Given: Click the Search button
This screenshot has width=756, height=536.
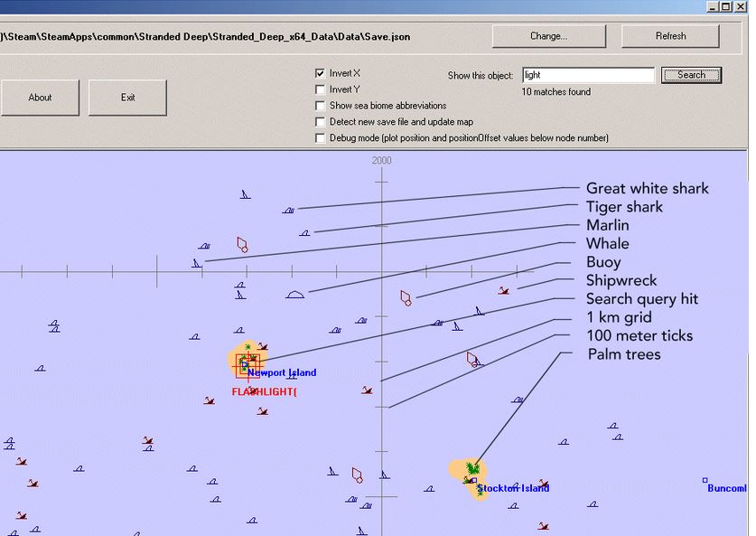Looking at the screenshot, I should coord(691,75).
